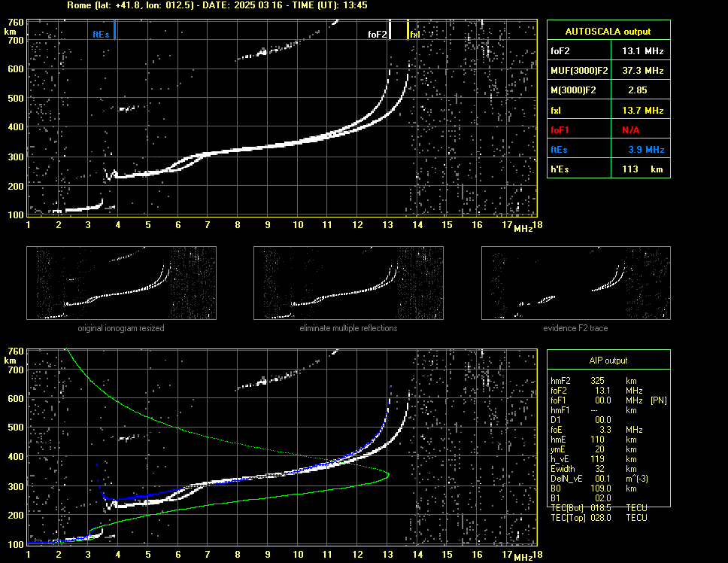Select the h_vE 119 km row
728x563 pixels.
(593, 459)
